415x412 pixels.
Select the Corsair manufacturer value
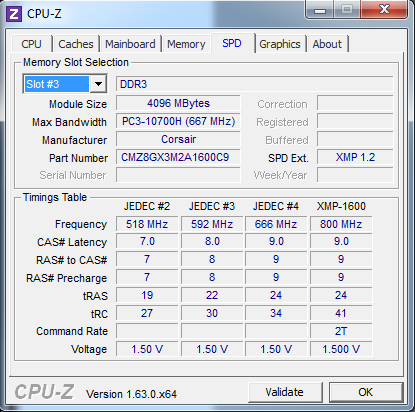[178, 139]
